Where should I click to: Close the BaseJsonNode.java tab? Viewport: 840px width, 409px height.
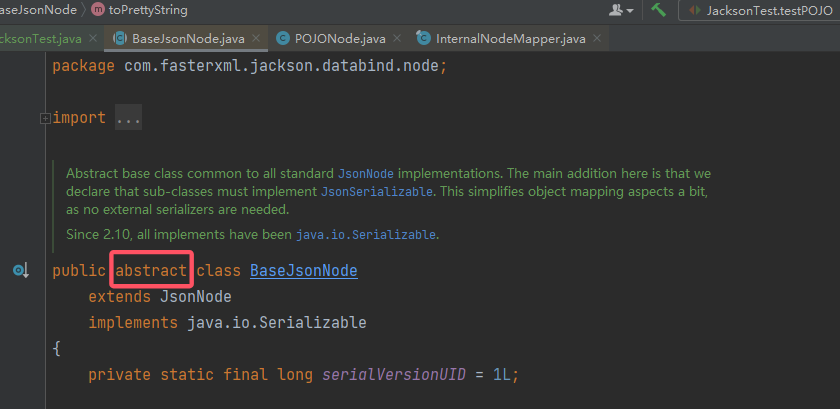coord(254,40)
